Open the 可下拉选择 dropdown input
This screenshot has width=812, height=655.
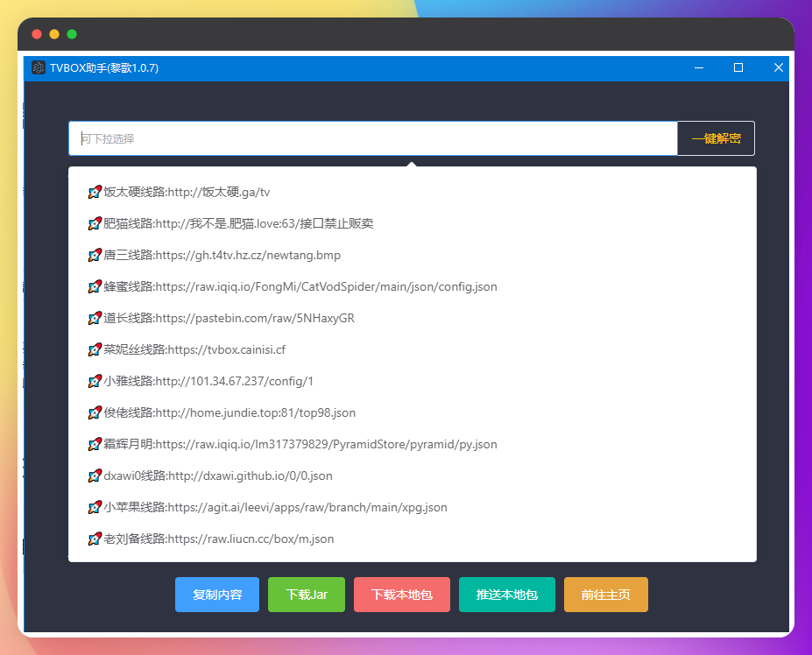click(x=372, y=138)
